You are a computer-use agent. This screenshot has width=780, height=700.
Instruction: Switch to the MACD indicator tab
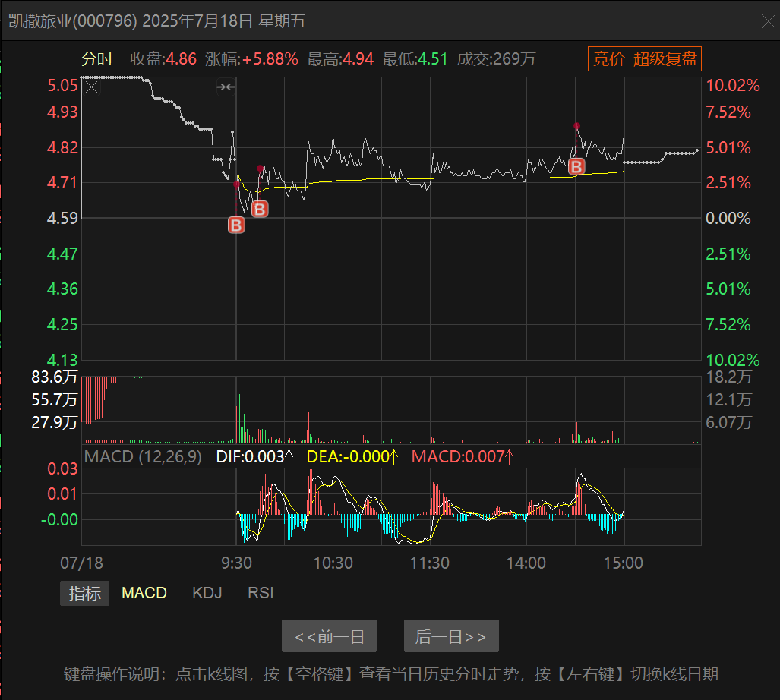tap(144, 593)
